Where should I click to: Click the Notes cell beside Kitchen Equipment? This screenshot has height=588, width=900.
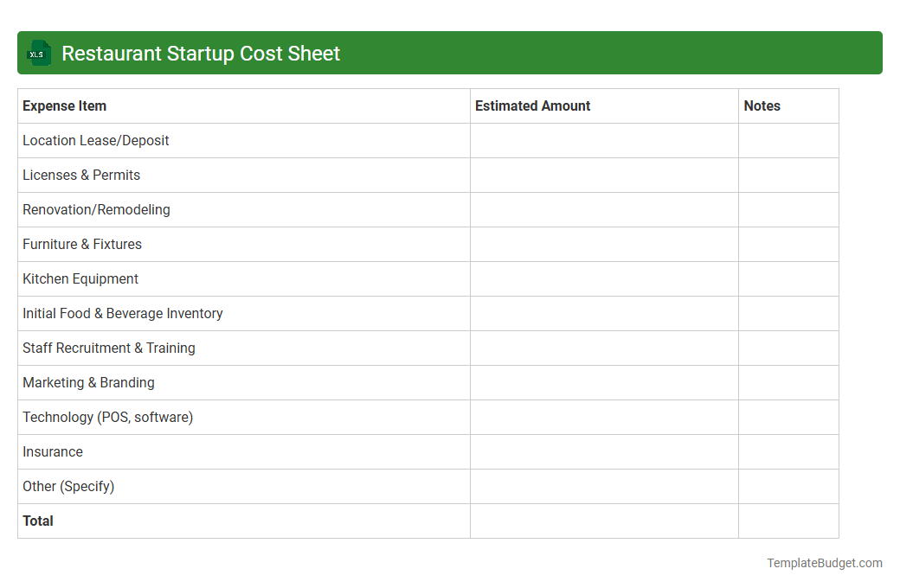click(x=787, y=278)
